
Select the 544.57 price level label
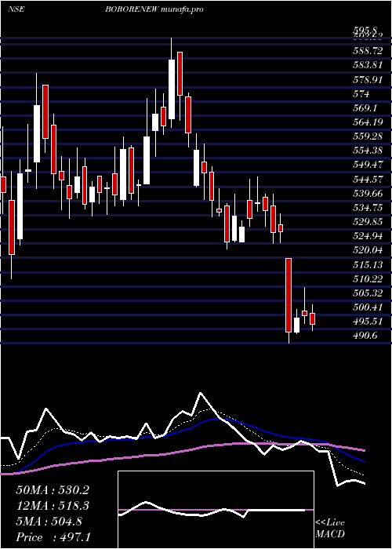point(367,180)
